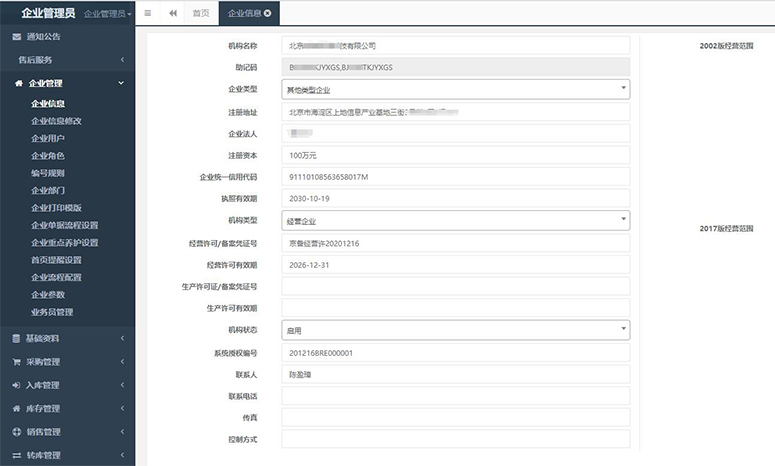Select 企业信息 in the sidebar submenu

click(48, 104)
